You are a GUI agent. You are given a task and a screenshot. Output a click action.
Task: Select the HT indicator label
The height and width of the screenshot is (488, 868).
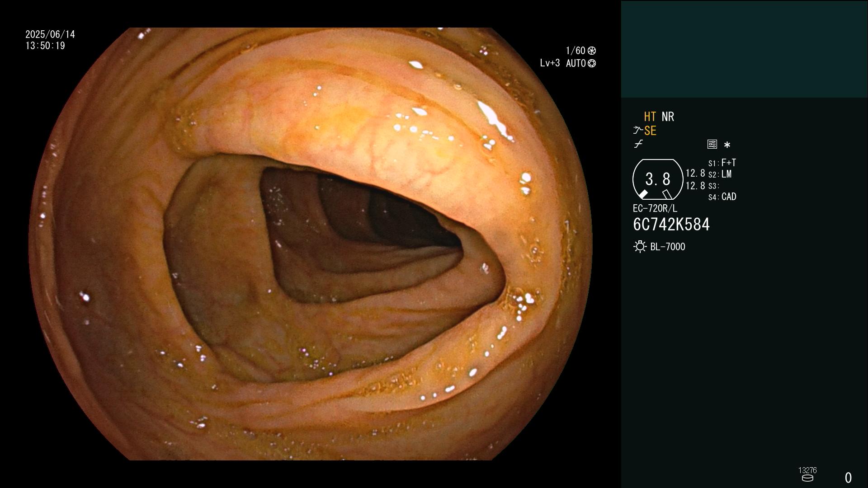point(650,117)
